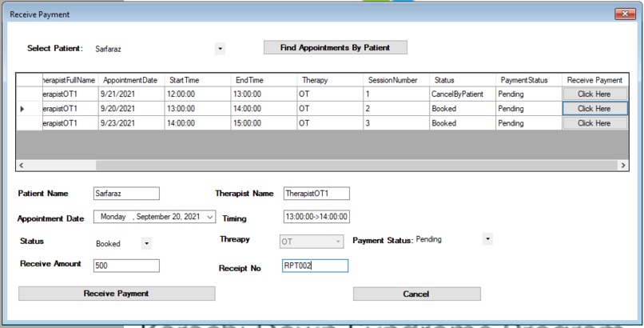The width and height of the screenshot is (644, 328).
Task: Click the Status column header
Action: [x=463, y=80]
